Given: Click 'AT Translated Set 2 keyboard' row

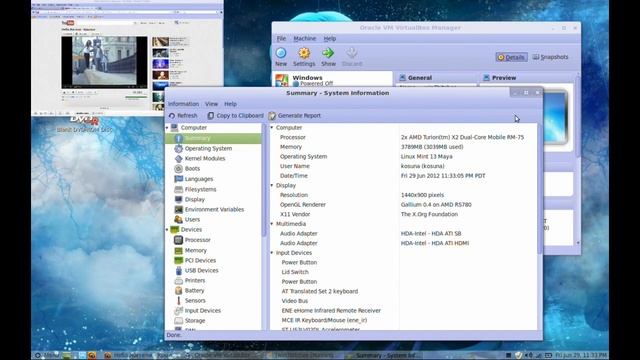Looking at the screenshot, I should pos(320,291).
